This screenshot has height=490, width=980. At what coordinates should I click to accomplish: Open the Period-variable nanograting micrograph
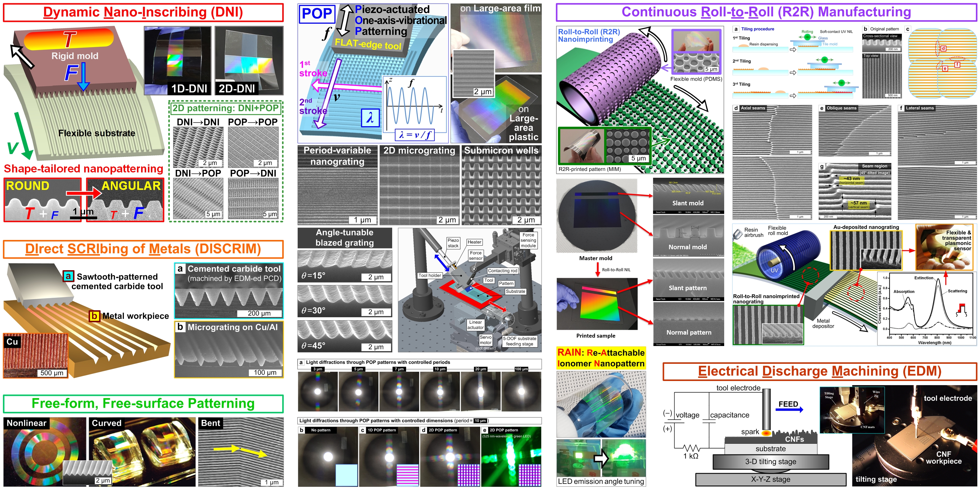tap(337, 185)
